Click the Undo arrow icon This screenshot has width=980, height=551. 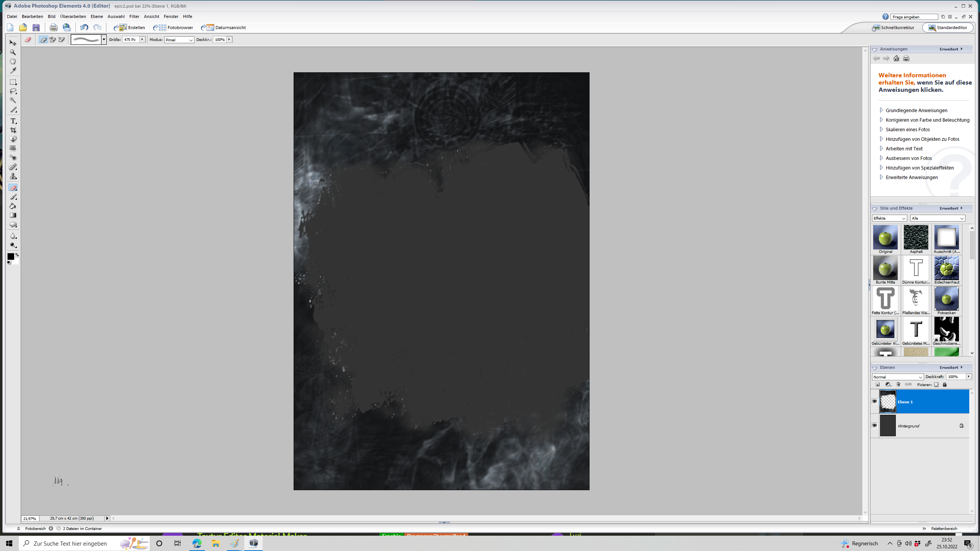click(84, 28)
